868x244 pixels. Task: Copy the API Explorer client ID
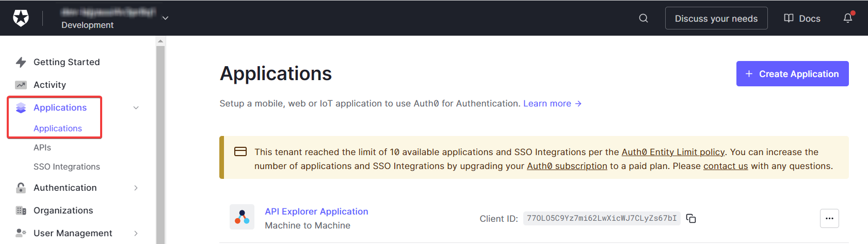coord(691,219)
